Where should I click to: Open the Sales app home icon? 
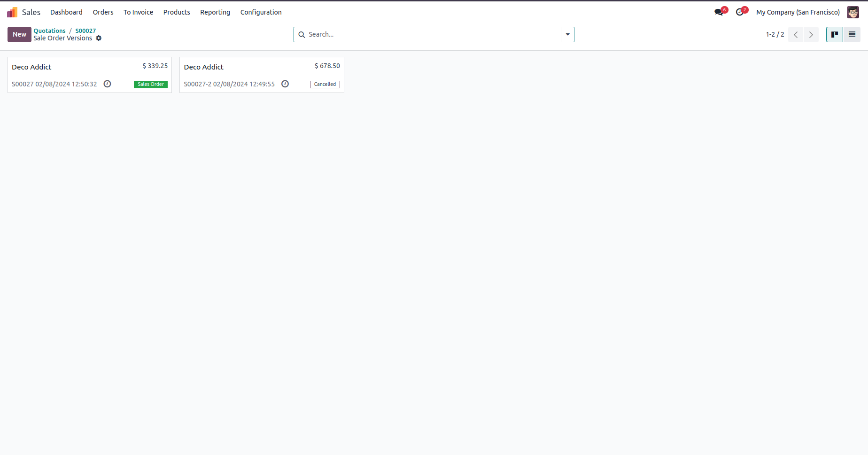pos(12,12)
